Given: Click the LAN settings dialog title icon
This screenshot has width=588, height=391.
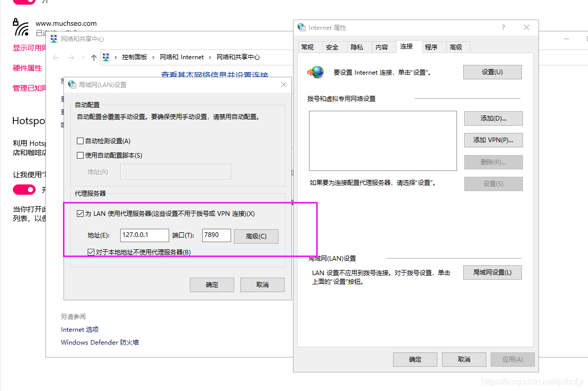Looking at the screenshot, I should (72, 84).
